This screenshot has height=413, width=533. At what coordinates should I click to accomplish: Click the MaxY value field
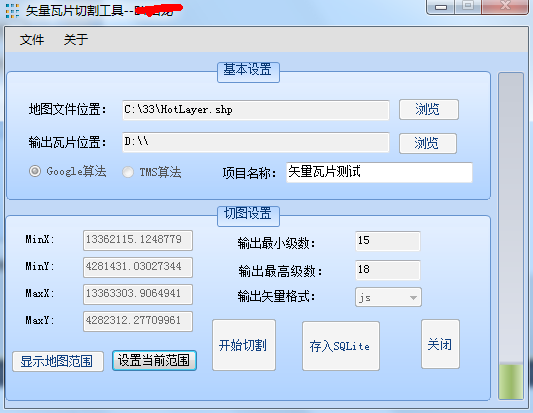click(138, 321)
